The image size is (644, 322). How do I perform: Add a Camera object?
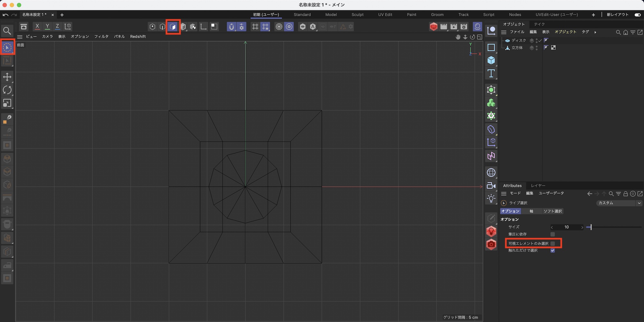(491, 186)
